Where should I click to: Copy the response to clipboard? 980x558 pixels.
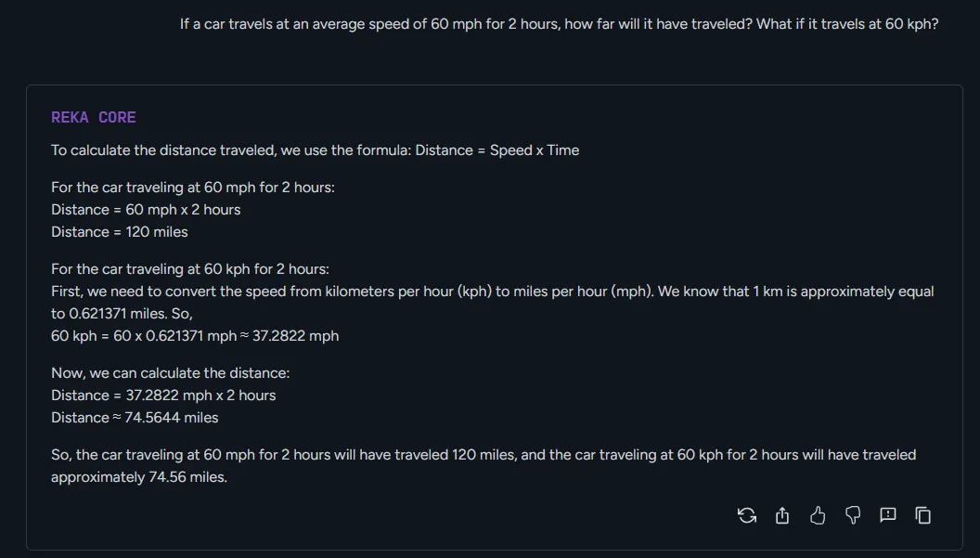click(923, 515)
